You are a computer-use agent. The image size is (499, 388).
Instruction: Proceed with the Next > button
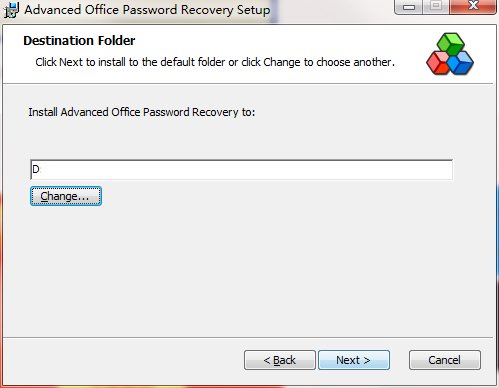tap(354, 360)
